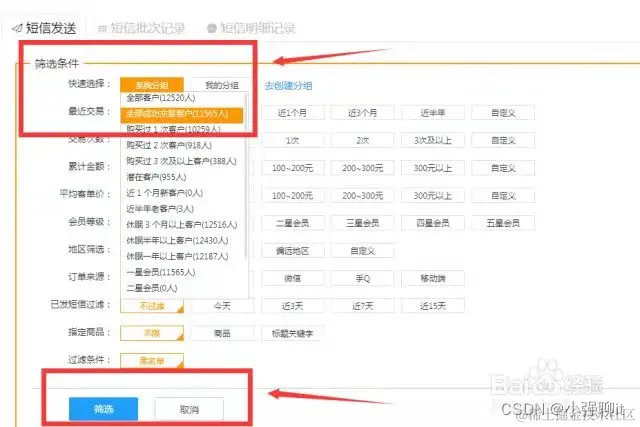This screenshot has width=640, height=427.
Task: Set 累计金额 to 100~200元
Action: (x=293, y=168)
